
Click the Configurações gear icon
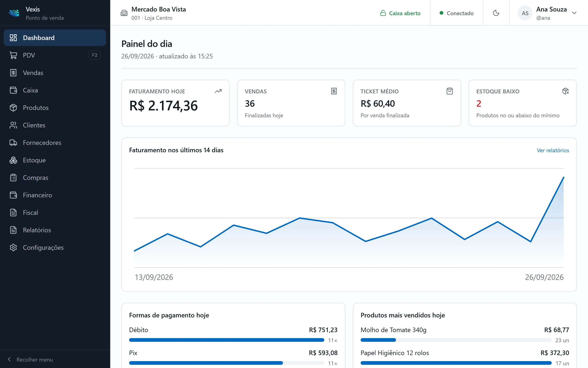pyautogui.click(x=13, y=247)
